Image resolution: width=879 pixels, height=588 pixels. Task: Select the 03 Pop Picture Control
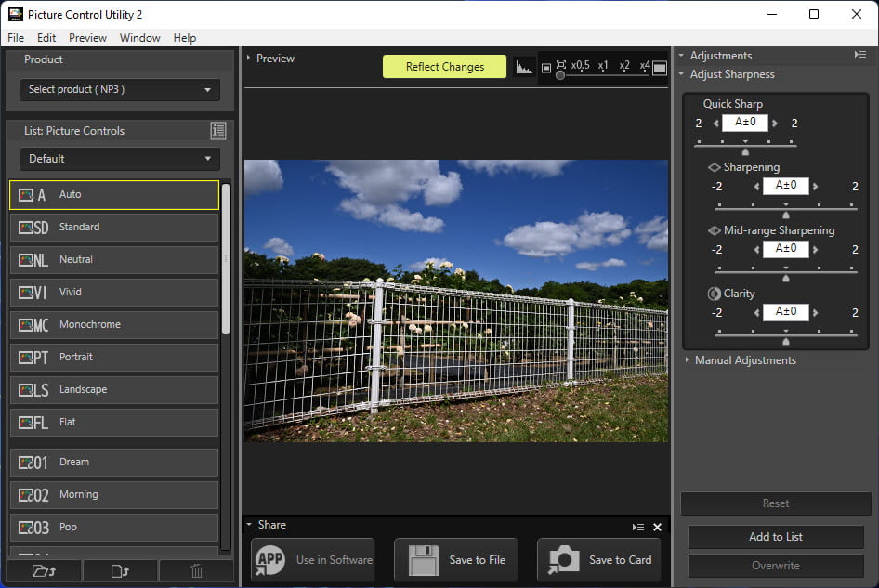click(x=114, y=528)
